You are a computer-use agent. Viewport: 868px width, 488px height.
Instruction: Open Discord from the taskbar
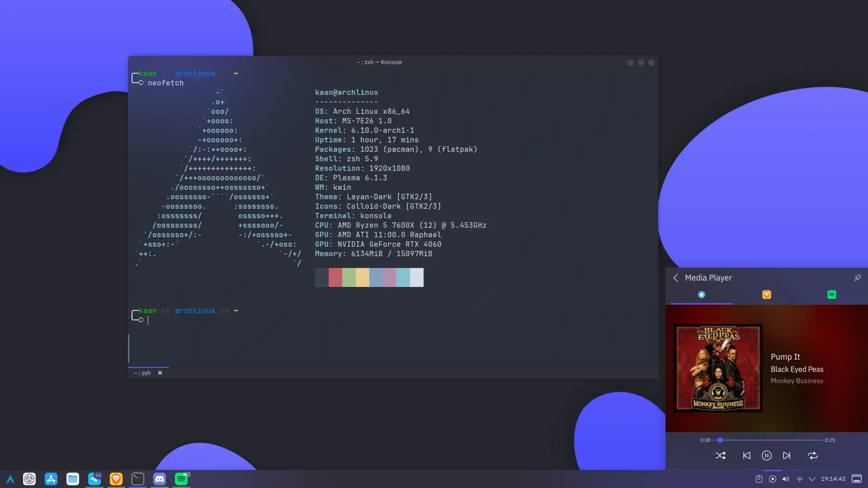click(x=160, y=479)
